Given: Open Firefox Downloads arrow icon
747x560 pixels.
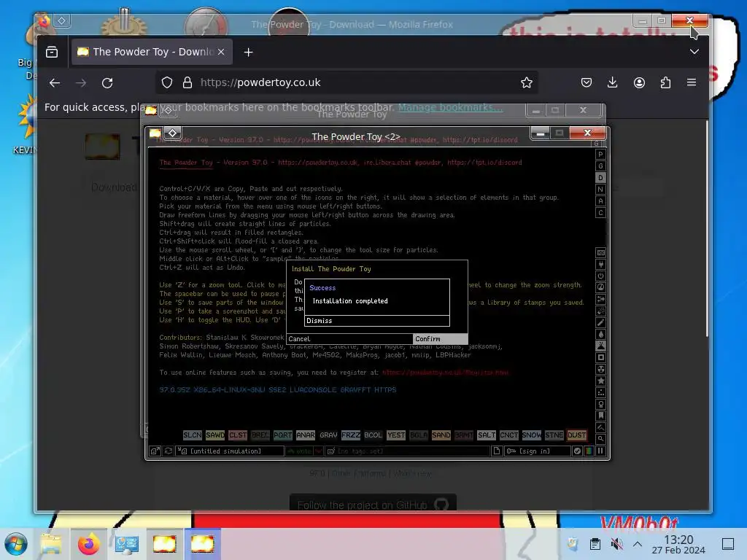Looking at the screenshot, I should pyautogui.click(x=613, y=83).
